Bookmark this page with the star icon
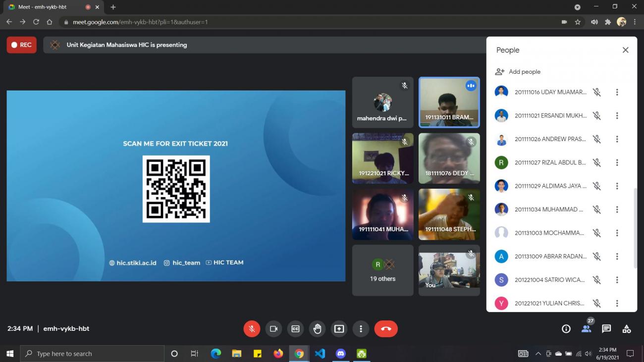This screenshot has width=644, height=362. (x=578, y=22)
